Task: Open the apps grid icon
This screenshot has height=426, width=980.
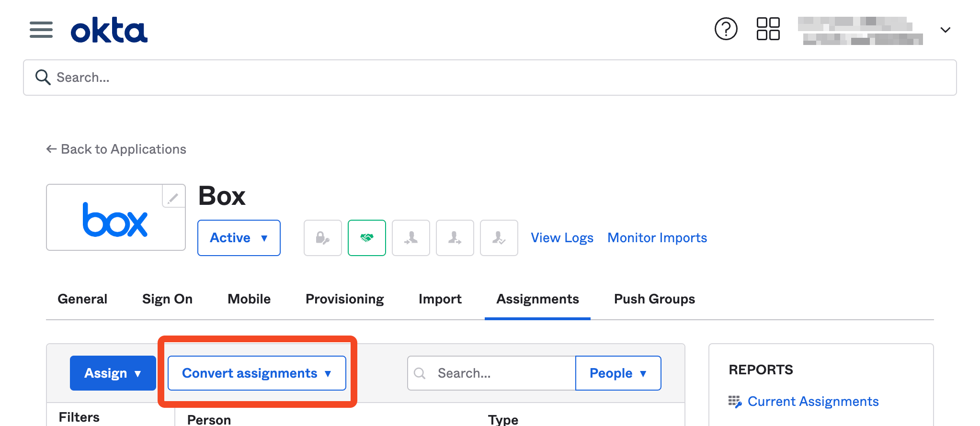Action: pos(768,29)
